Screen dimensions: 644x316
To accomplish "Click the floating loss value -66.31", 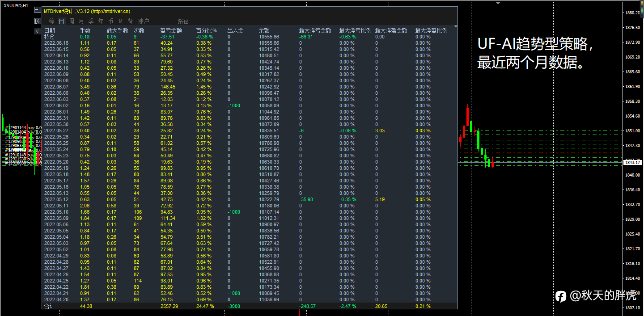I will coord(306,37).
